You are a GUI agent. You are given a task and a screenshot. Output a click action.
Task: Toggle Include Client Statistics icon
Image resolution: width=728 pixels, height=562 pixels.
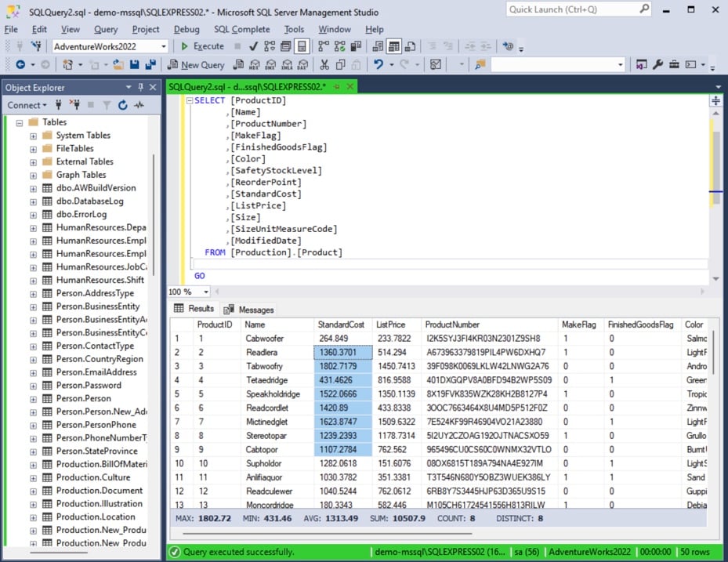356,46
